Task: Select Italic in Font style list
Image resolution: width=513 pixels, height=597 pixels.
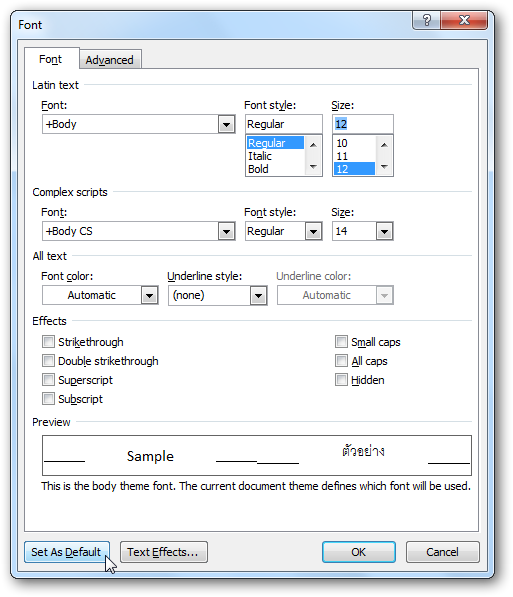Action: tap(260, 156)
